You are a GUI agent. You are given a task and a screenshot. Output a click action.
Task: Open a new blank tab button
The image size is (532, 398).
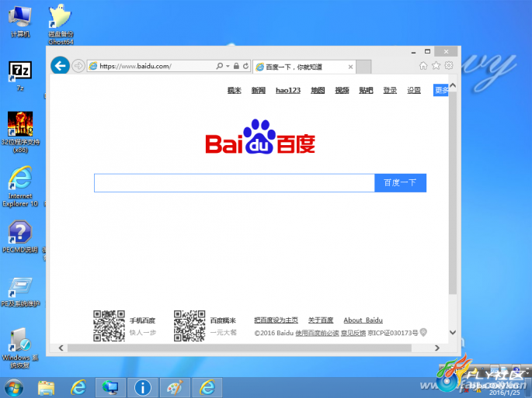tap(363, 67)
